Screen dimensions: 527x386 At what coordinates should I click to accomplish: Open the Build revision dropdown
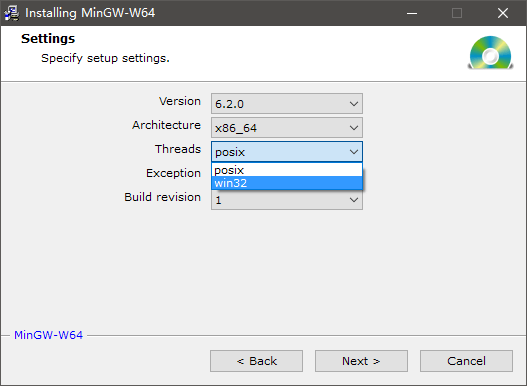pyautogui.click(x=287, y=200)
